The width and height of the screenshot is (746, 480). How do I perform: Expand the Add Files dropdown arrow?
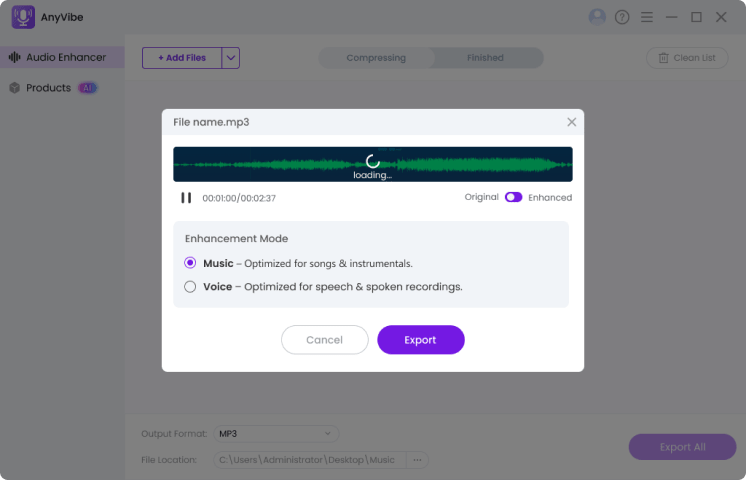(x=231, y=58)
